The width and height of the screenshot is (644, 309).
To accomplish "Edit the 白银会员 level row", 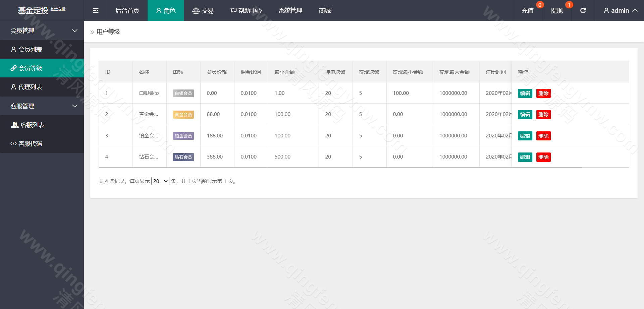I will click(x=525, y=93).
